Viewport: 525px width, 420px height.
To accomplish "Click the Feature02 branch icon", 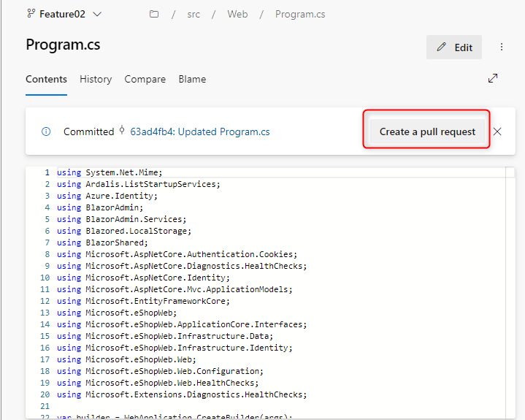I will click(x=29, y=14).
